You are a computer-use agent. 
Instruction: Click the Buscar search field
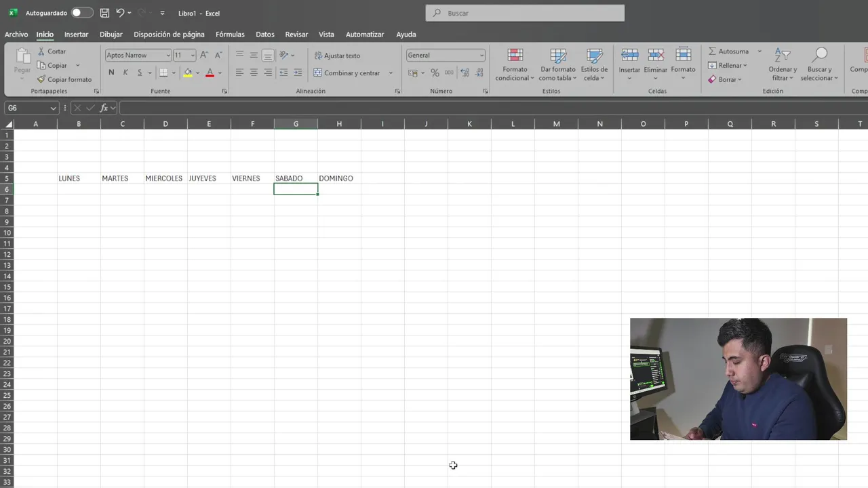tap(525, 13)
